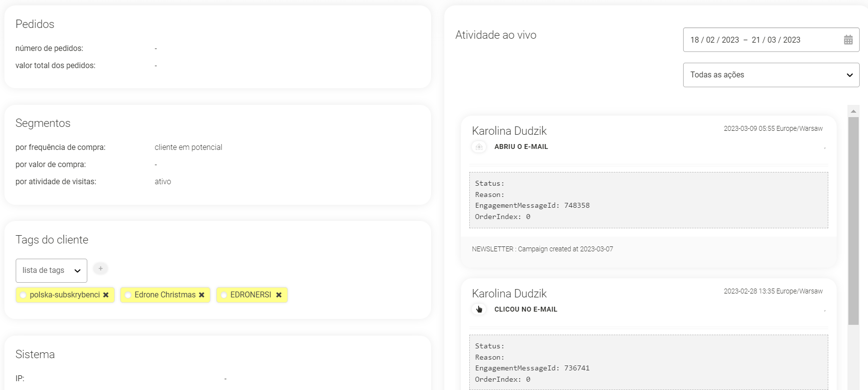The width and height of the screenshot is (868, 390).
Task: Open the lista de tags dropdown
Action: pyautogui.click(x=51, y=270)
